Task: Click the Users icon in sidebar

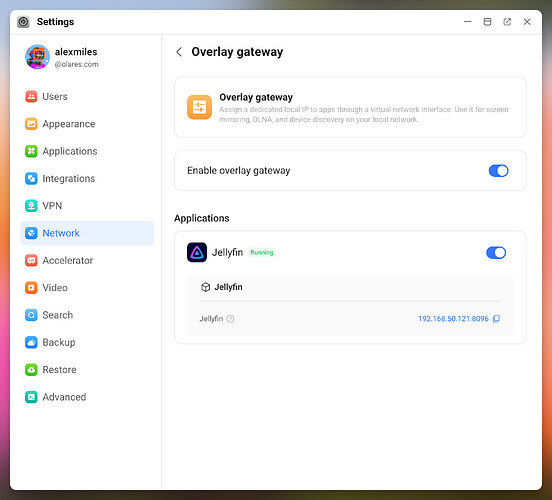Action: point(31,96)
